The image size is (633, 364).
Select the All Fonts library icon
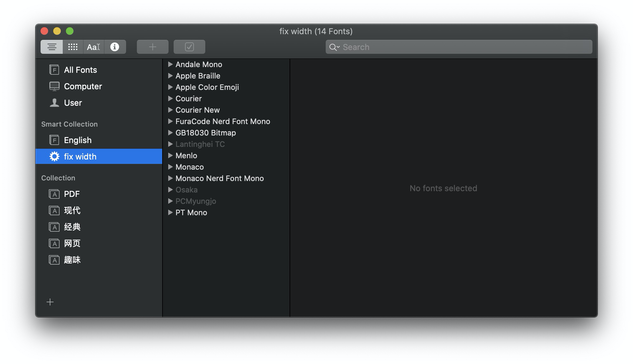point(54,70)
